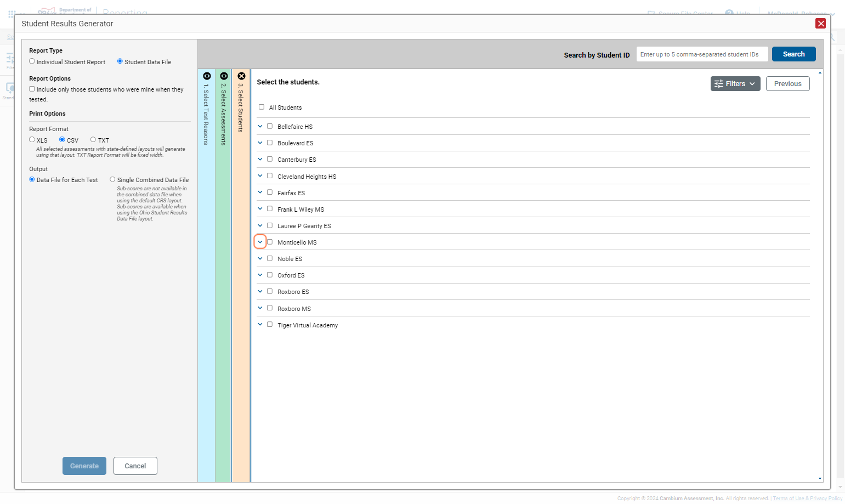Check the Noble ES checkbox
Viewport: 845px width, 504px height.
[x=270, y=258]
